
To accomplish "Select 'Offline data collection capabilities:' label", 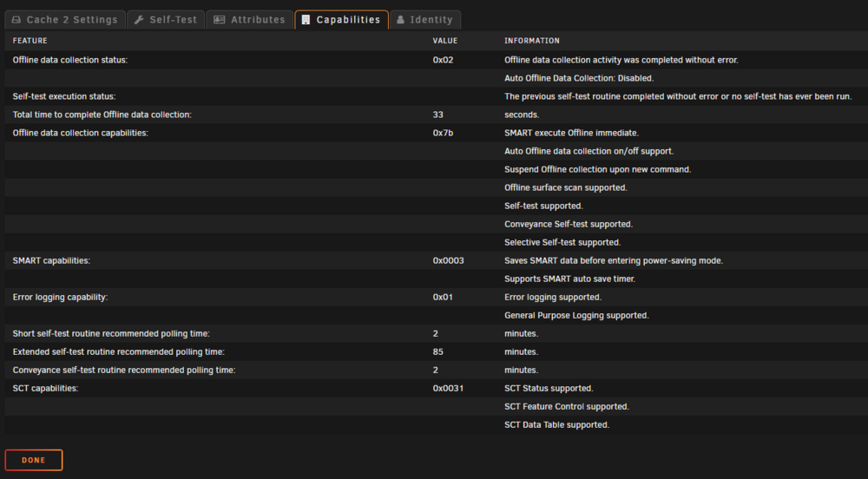I will [80, 133].
